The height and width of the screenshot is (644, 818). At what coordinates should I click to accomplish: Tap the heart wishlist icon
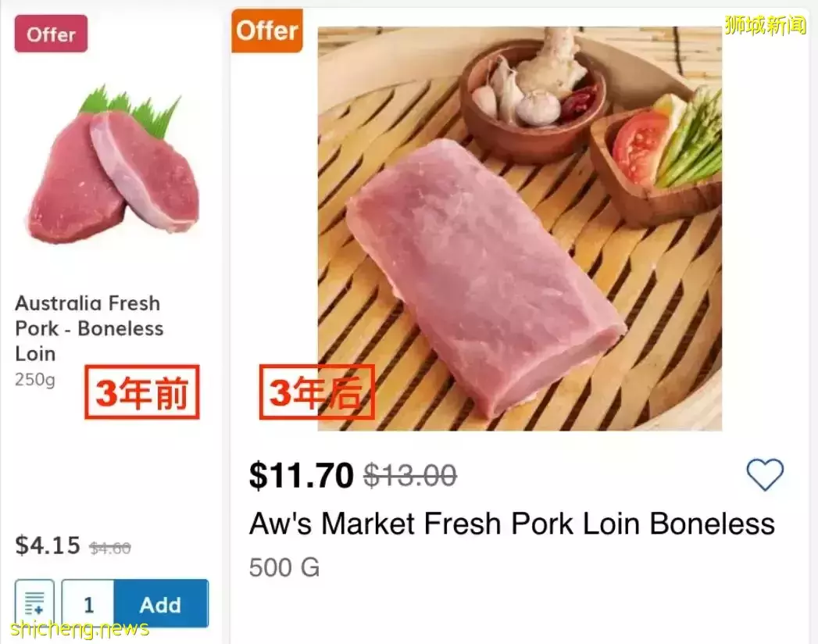pyautogui.click(x=764, y=474)
